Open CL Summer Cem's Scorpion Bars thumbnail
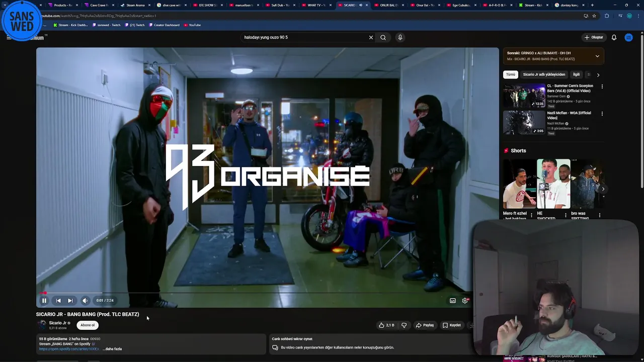 pyautogui.click(x=524, y=96)
